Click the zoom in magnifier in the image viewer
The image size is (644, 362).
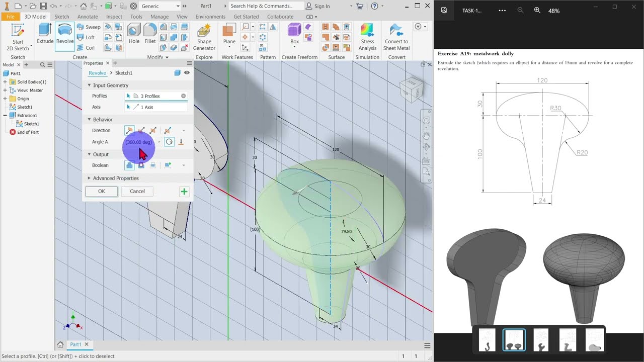(x=537, y=11)
